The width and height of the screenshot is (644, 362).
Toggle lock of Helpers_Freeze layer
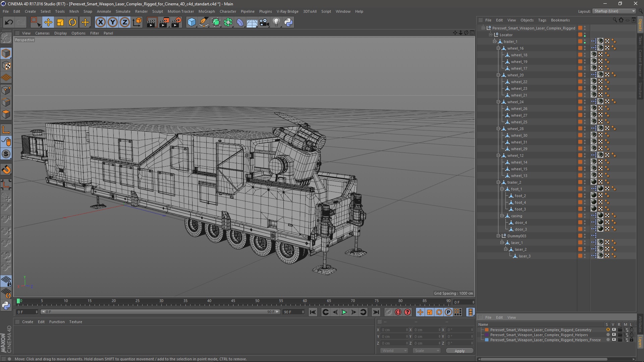click(x=632, y=340)
